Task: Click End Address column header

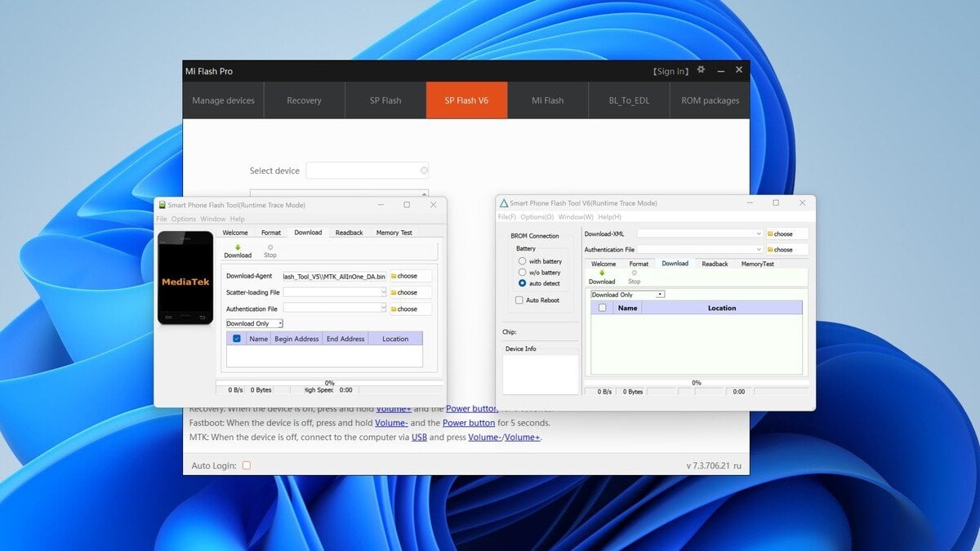Action: coord(345,339)
